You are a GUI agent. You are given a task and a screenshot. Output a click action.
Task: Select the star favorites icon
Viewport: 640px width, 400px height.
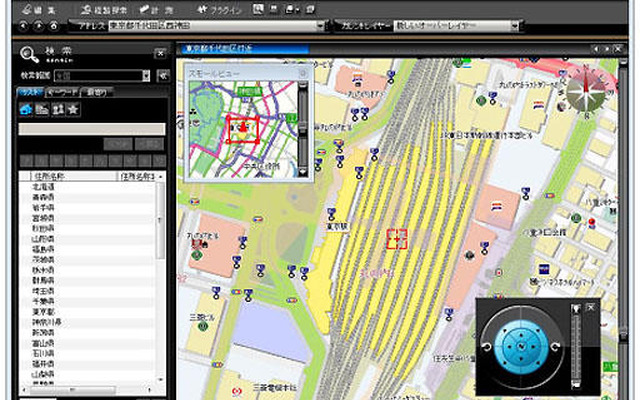(73, 109)
